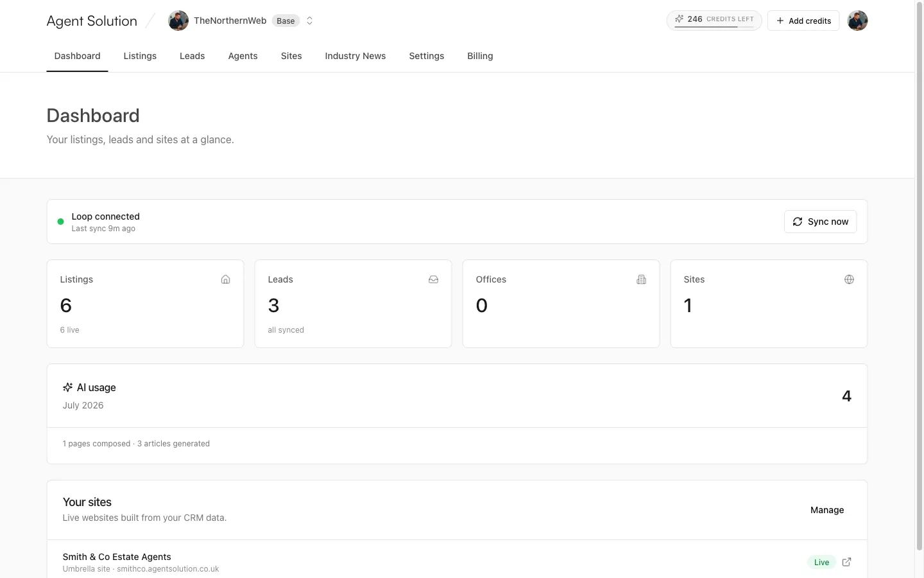Click the Sync now button

pos(820,222)
